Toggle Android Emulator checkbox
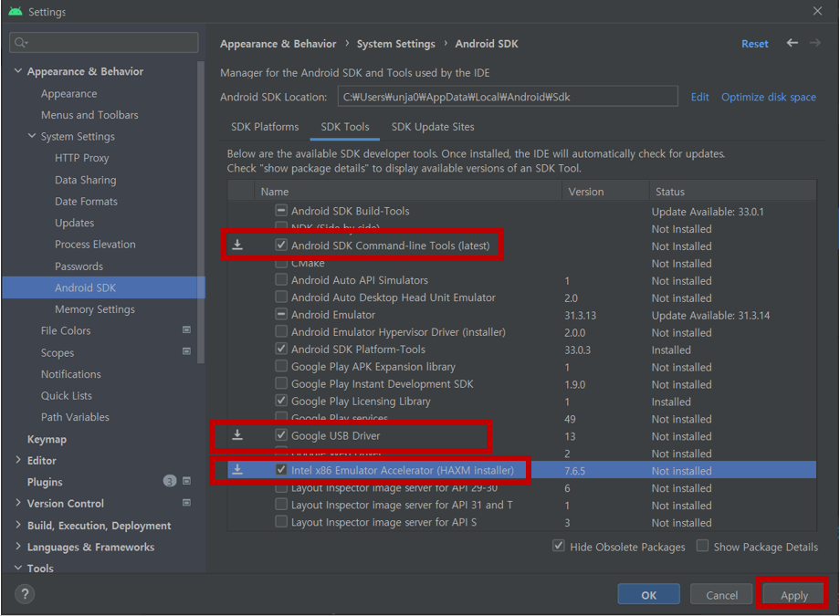 coord(280,314)
